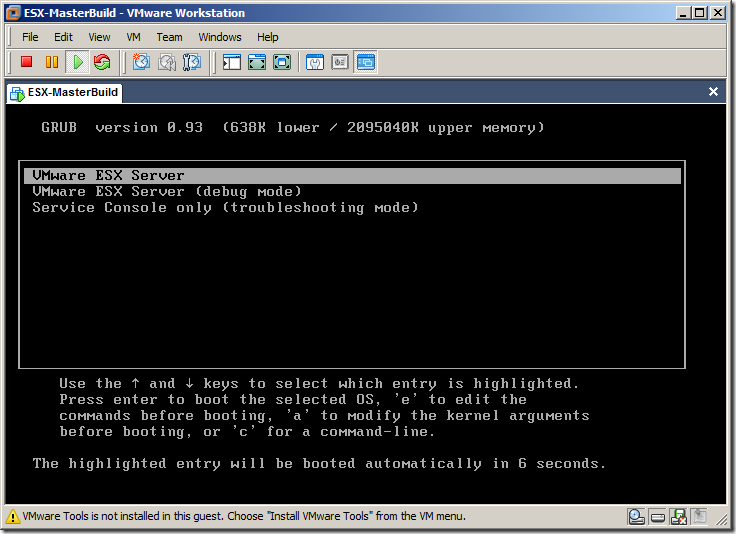Click the red Power Off button
The image size is (736, 534).
point(27,62)
